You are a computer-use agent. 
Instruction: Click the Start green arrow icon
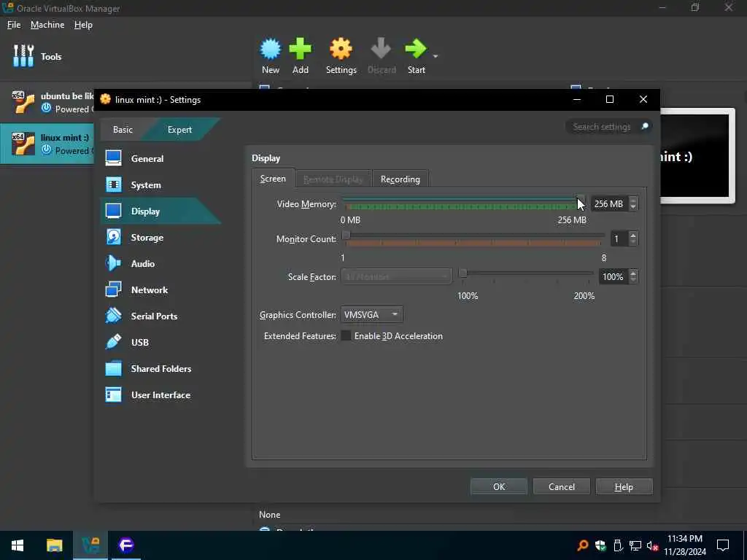[x=416, y=49]
